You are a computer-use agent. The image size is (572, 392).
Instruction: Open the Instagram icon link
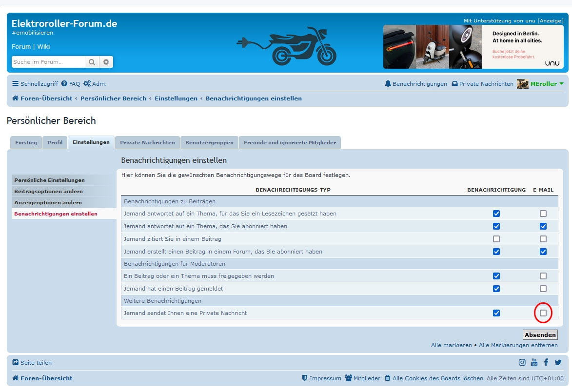522,362
